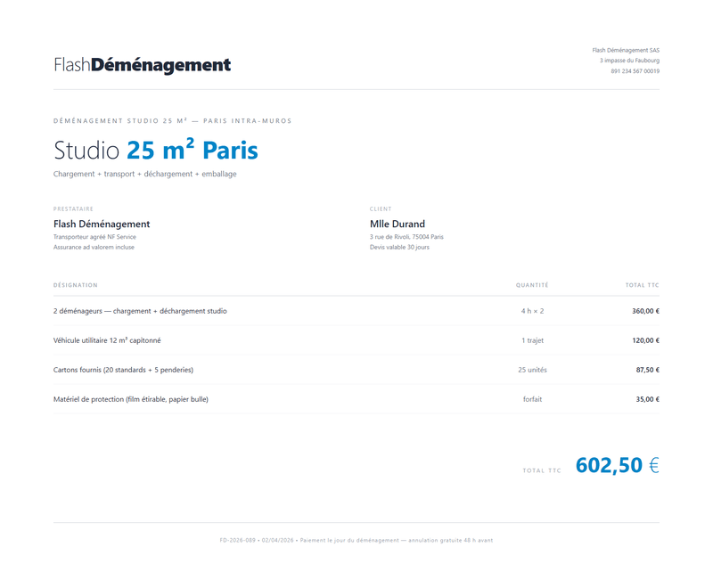Screen dimensions: 713x588
Task: Click quantity '4 h × 2'
Action: point(532,311)
